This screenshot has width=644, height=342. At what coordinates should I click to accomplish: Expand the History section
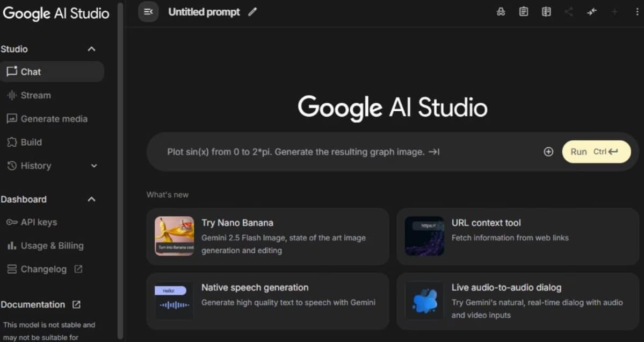tap(93, 166)
